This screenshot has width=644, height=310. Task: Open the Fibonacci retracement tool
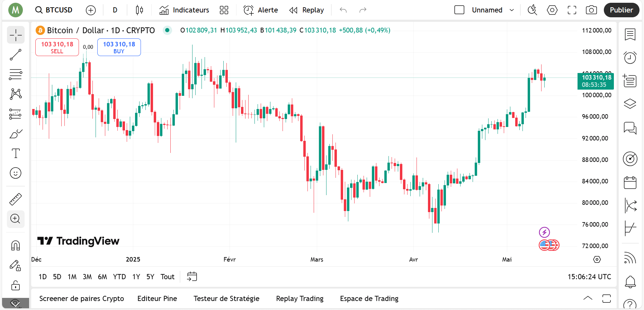click(16, 74)
